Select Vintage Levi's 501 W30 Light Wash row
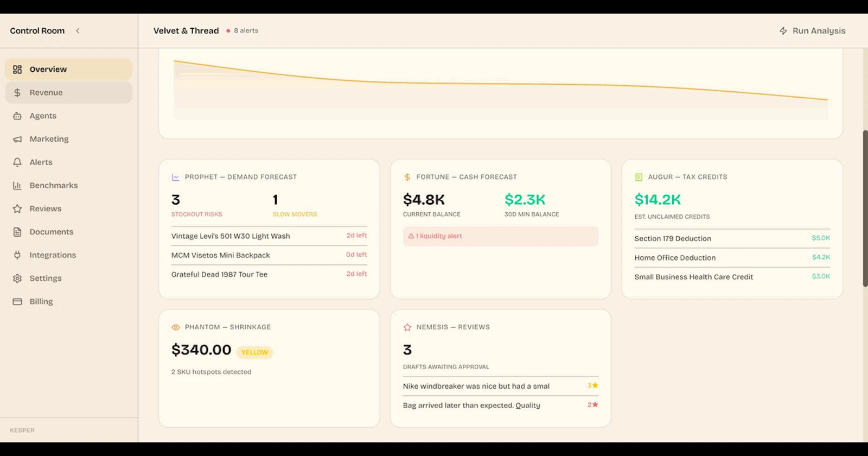This screenshot has width=868, height=456. point(269,236)
